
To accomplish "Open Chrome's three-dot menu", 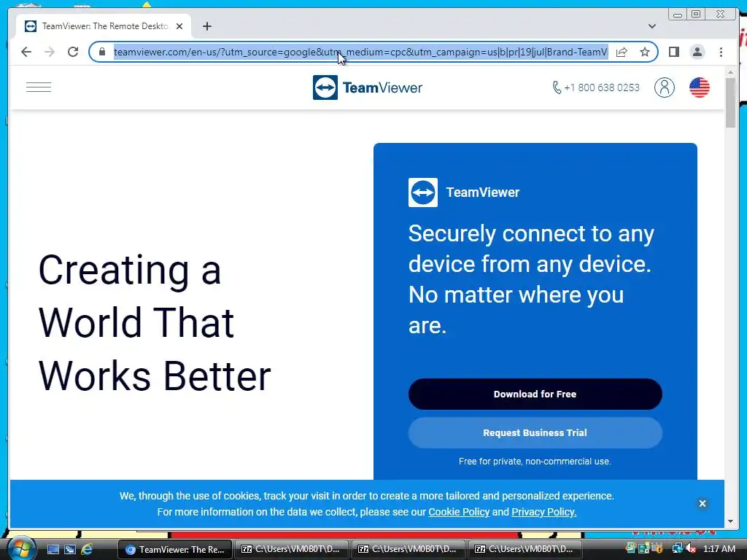I will [x=721, y=52].
